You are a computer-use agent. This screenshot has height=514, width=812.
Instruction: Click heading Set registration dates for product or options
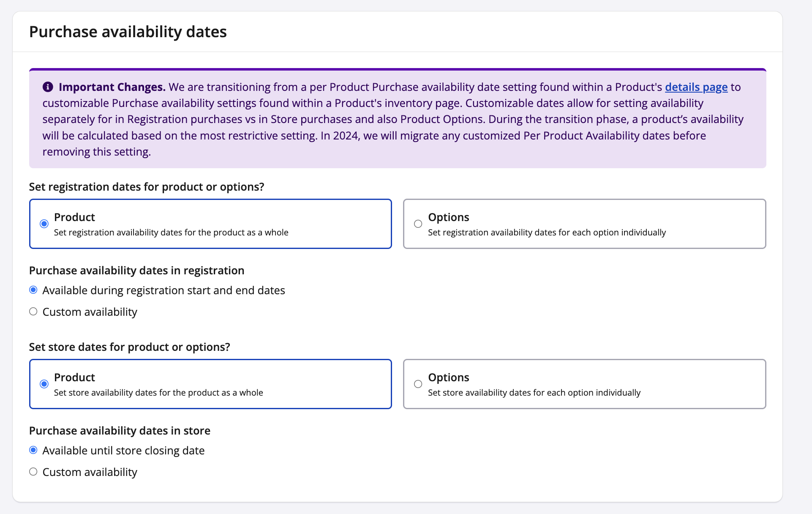point(146,186)
